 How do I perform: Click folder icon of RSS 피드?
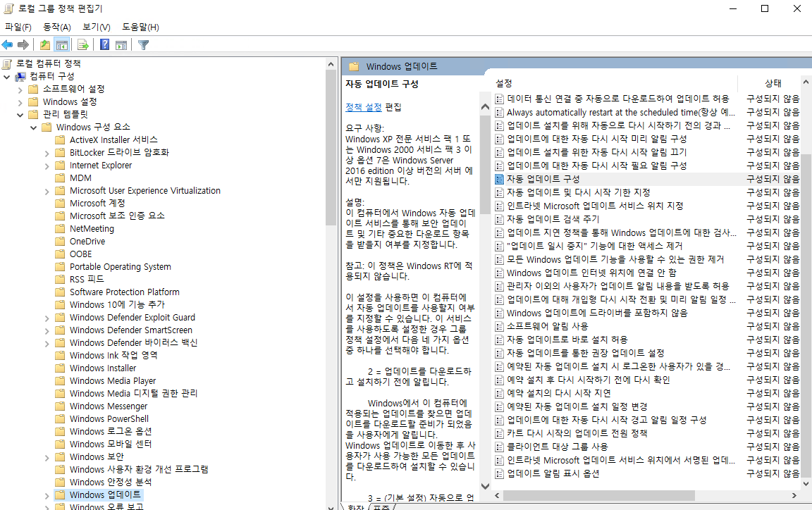coord(60,279)
